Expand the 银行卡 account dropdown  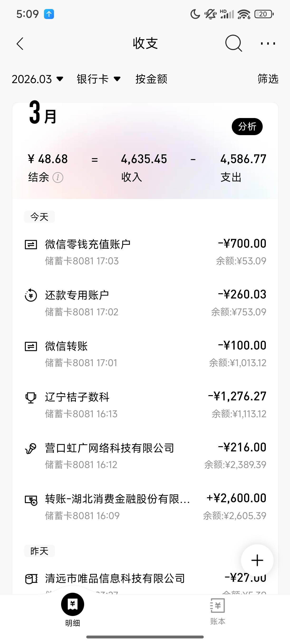(x=99, y=79)
